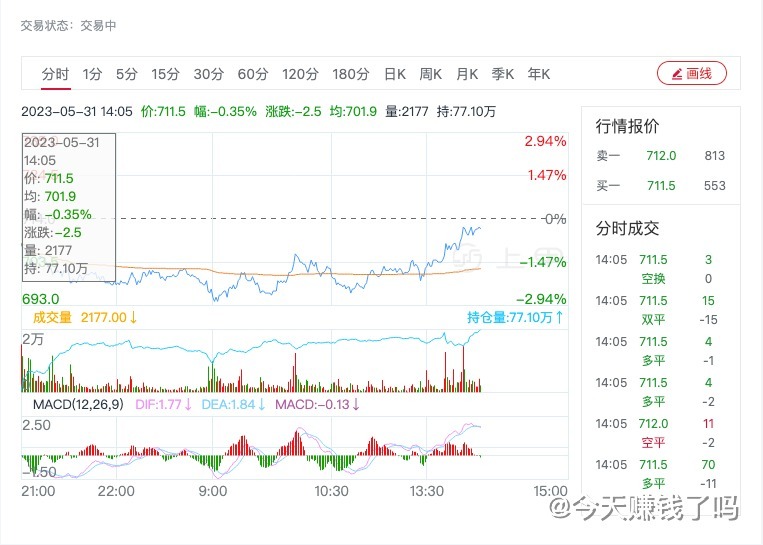The height and width of the screenshot is (545, 763).
Task: Open the 日K daily chart
Action: pos(395,74)
